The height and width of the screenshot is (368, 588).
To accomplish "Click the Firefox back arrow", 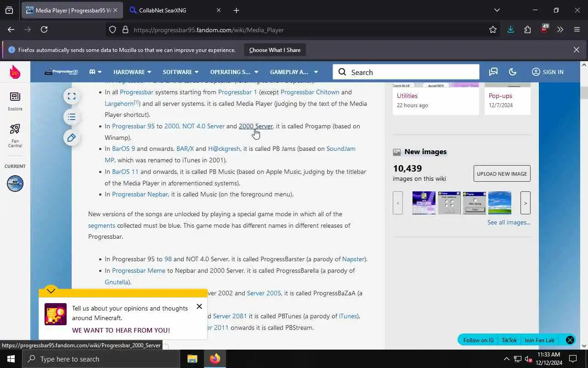I will pos(11,29).
